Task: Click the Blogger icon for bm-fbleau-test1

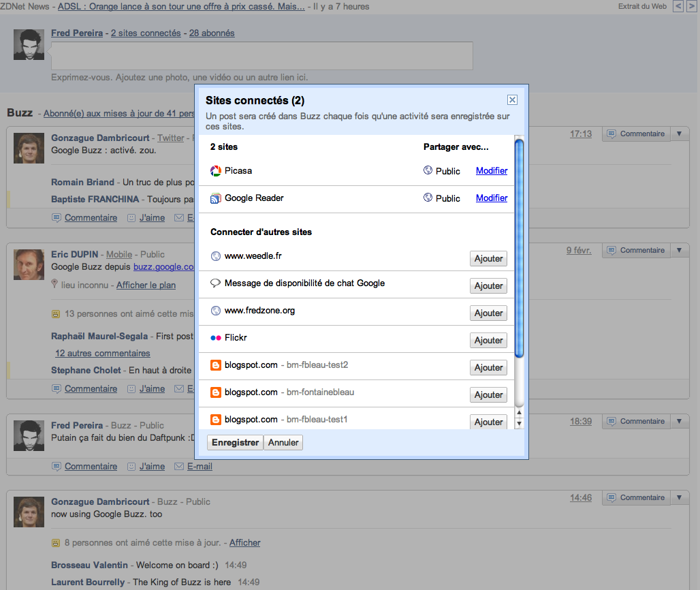Action: [216, 420]
